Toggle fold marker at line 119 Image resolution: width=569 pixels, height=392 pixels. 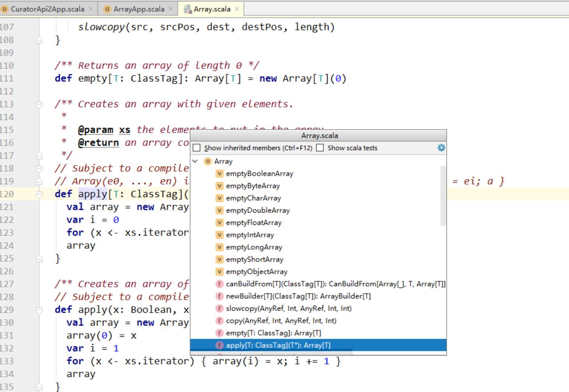click(x=39, y=181)
